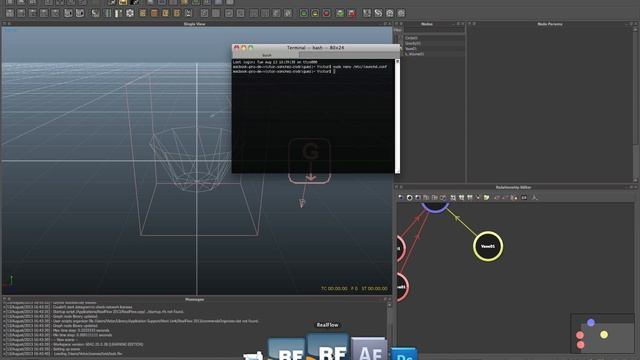The image size is (640, 360).
Task: Click the ST 00:00:00 readout in the viewport
Action: (x=375, y=289)
